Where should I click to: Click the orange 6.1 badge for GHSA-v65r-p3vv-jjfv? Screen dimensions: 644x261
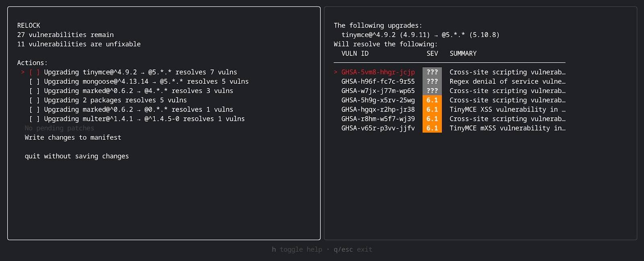(432, 128)
